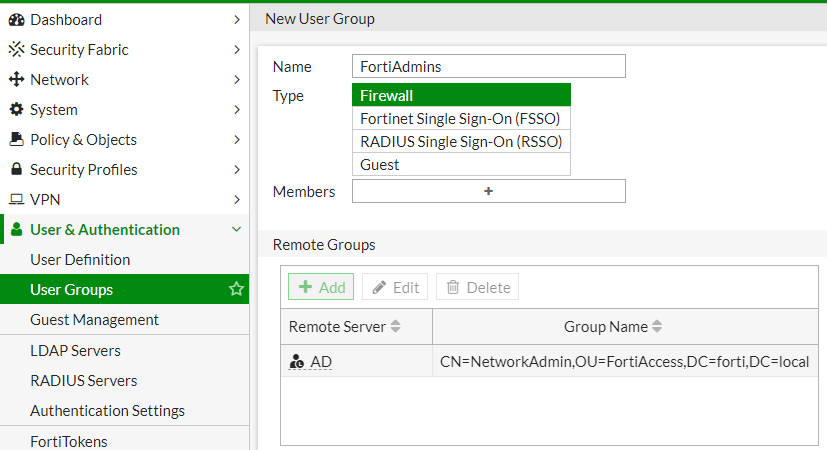Click the AD remote server icon
Image resolution: width=827 pixels, height=450 pixels.
pyautogui.click(x=297, y=362)
